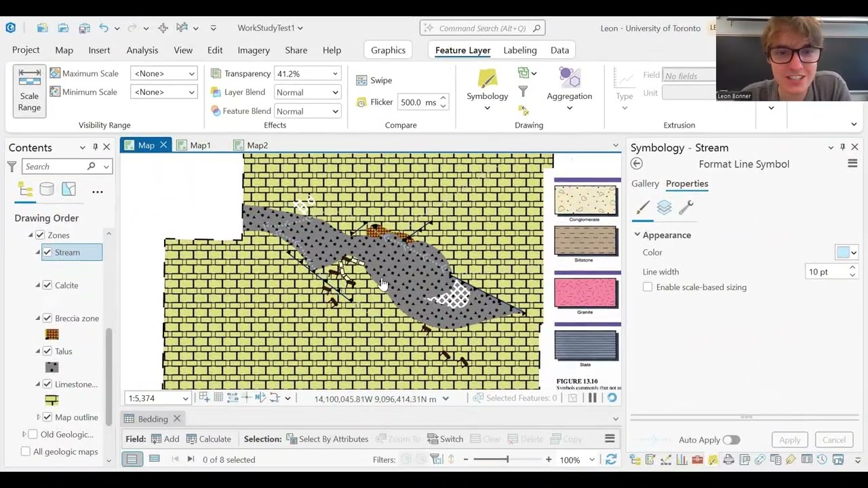Go back in Symbology pane

click(x=636, y=163)
